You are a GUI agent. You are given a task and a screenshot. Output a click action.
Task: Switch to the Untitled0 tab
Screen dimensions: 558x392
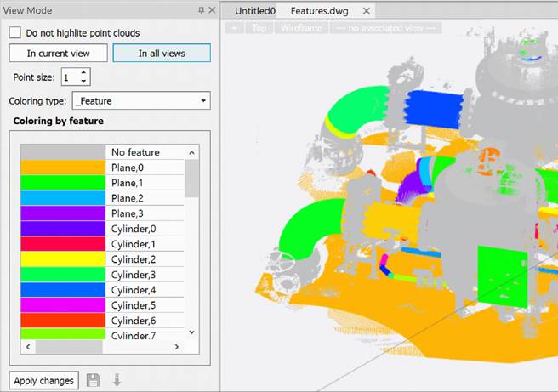255,11
